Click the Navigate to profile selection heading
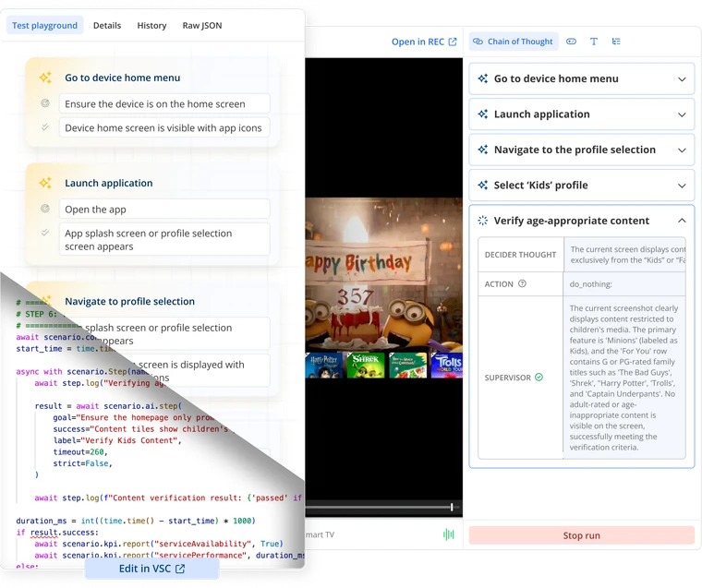This screenshot has height=588, width=702. 130,301
